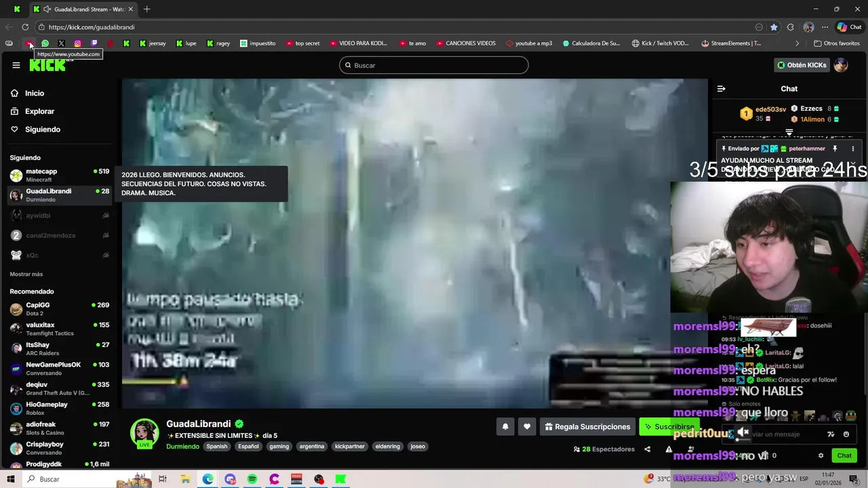Share the stream with share icon
The height and width of the screenshot is (488, 868).
(x=647, y=449)
